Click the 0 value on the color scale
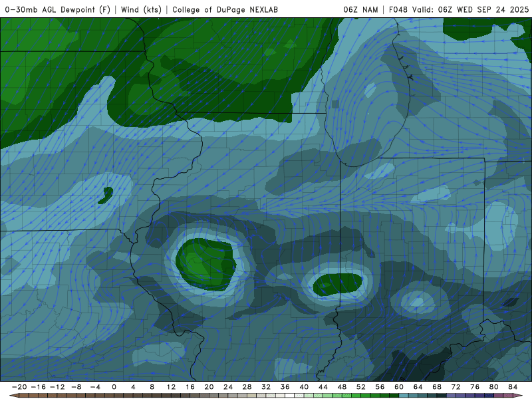Image resolution: width=532 pixels, height=399 pixels. pos(114,387)
